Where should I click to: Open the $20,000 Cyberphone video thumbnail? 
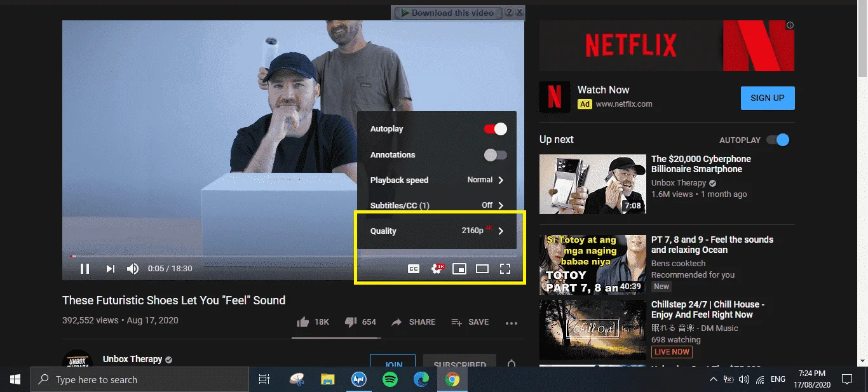click(x=592, y=184)
